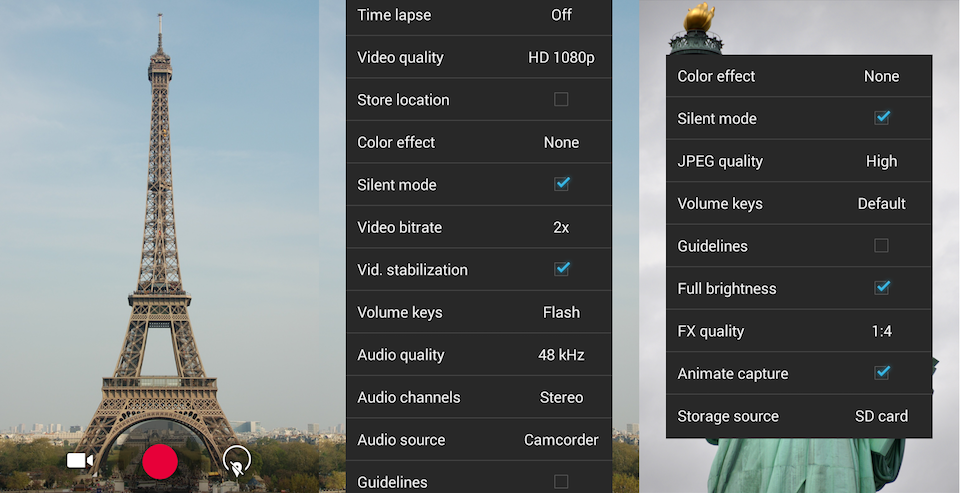Change the Video bitrate 2x setting
This screenshot has width=960, height=493.
[x=479, y=227]
